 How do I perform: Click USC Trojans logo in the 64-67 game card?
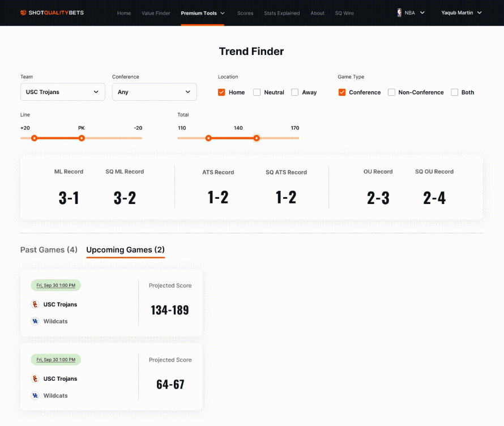(x=35, y=378)
